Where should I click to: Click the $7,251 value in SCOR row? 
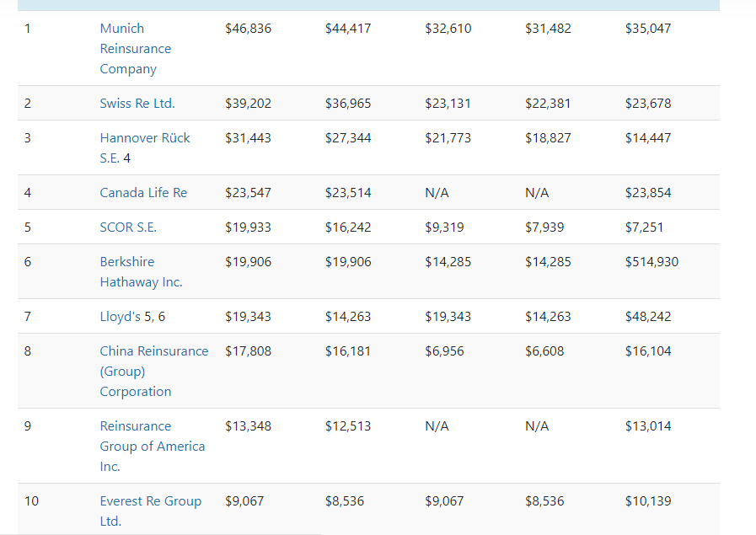click(645, 227)
